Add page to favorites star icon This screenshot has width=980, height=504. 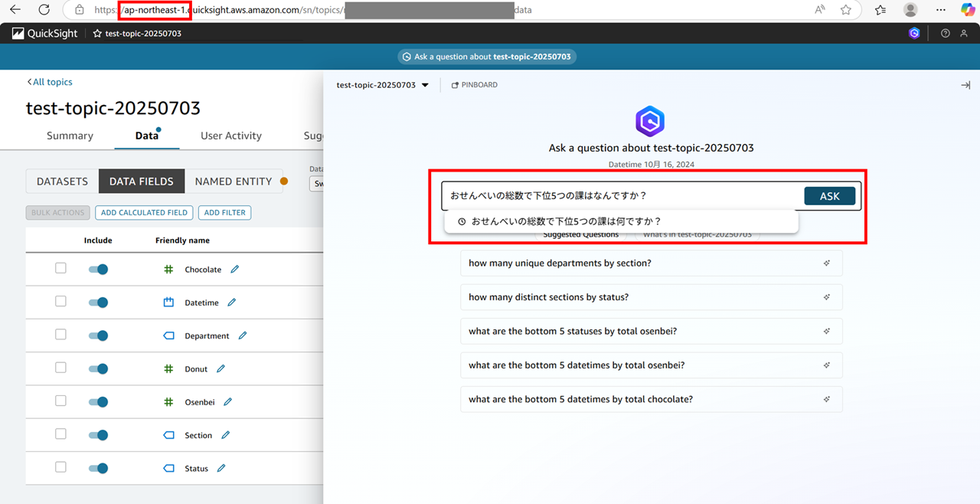pyautogui.click(x=846, y=10)
